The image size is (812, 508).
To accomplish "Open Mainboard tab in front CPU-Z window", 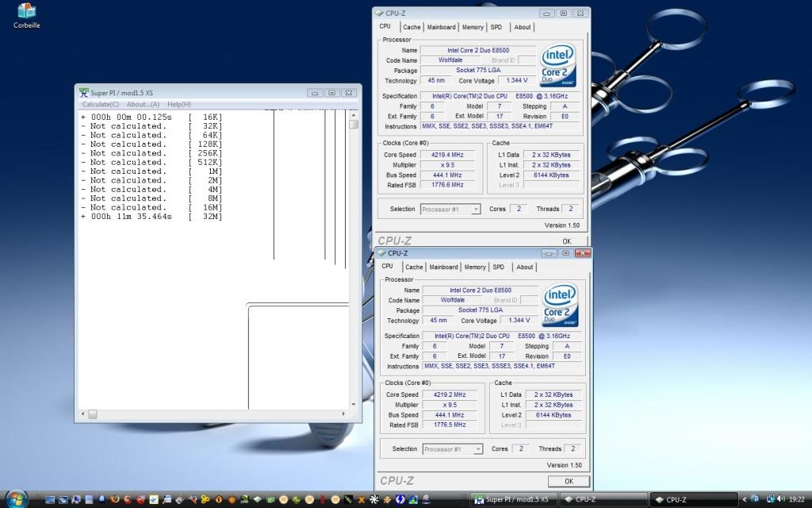I will tap(443, 267).
